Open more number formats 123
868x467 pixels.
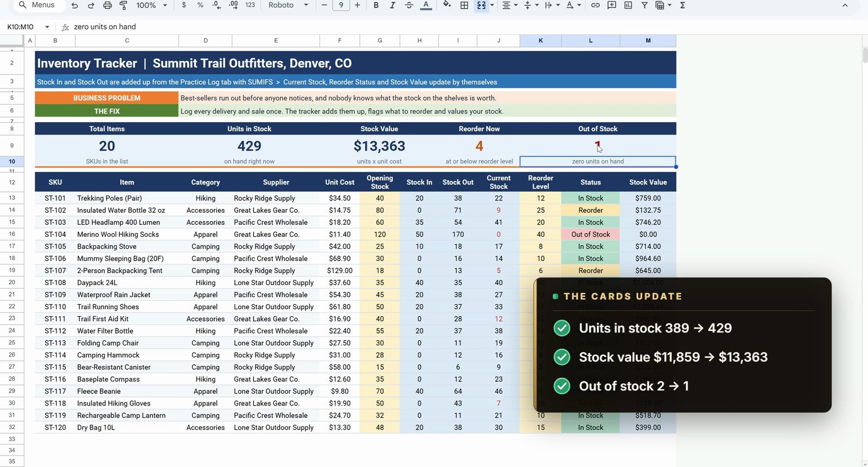point(250,5)
